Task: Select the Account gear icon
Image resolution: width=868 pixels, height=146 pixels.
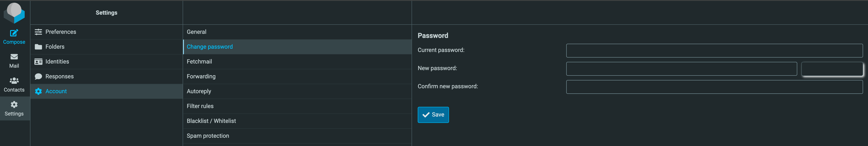Action: point(38,91)
